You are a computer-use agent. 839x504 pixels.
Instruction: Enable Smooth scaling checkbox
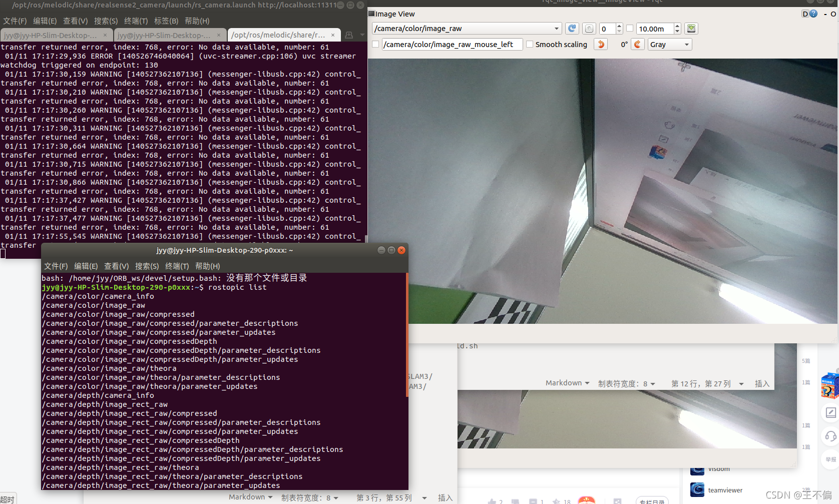[530, 45]
